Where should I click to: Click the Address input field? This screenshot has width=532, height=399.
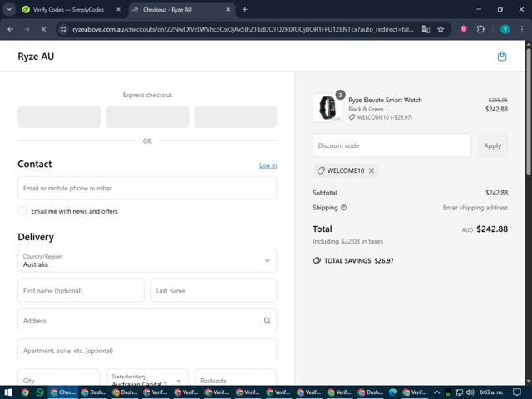[x=147, y=320]
